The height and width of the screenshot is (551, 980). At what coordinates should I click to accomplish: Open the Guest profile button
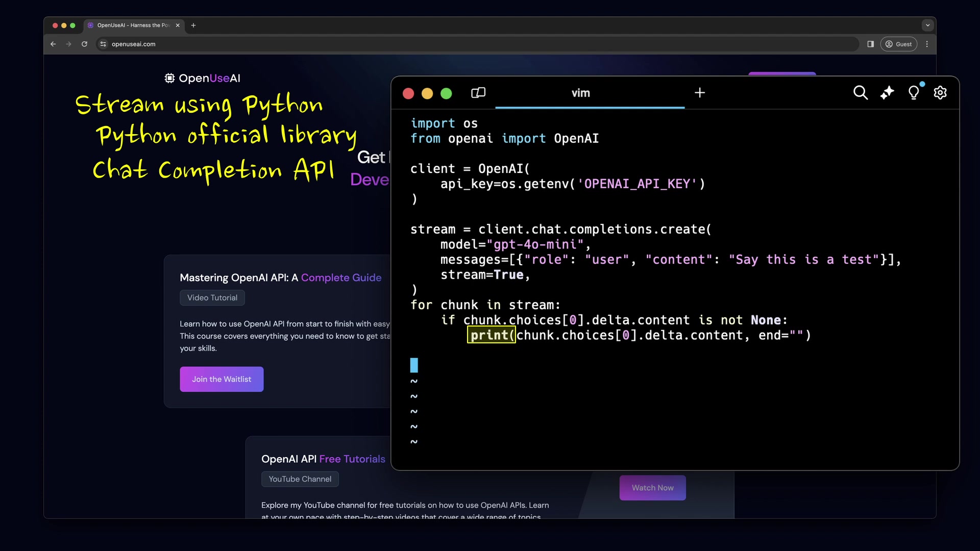[899, 44]
